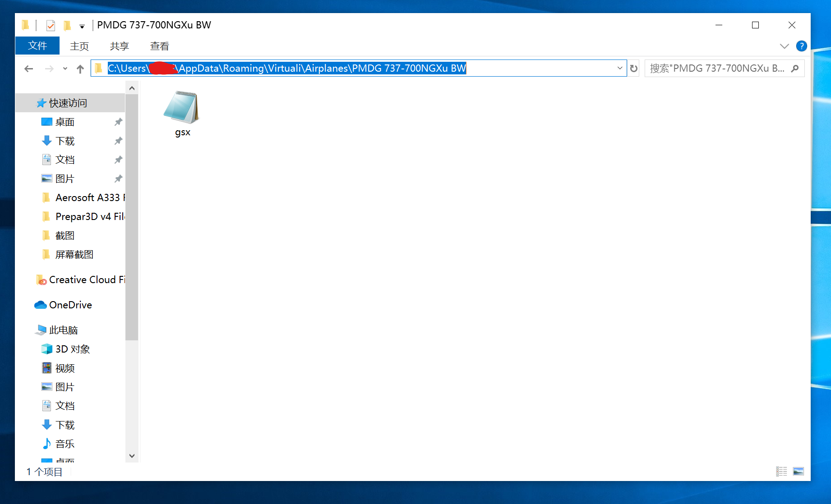Open 3D 对象 under This PC

72,349
